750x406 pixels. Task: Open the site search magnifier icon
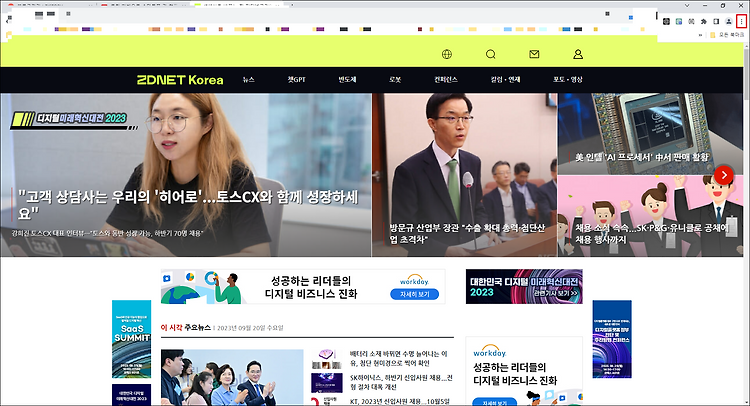coord(490,54)
